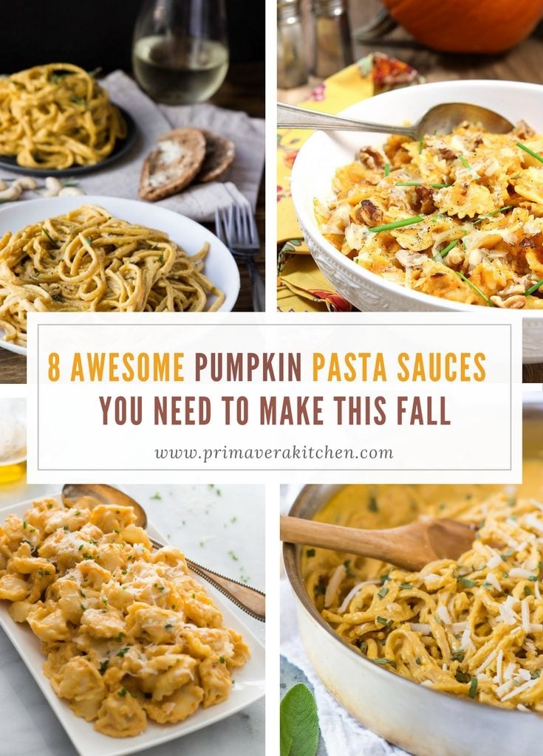Viewport: 543px width, 756px height.
Task: Click the '8 AWESOME' text in the title
Action: click(x=116, y=368)
